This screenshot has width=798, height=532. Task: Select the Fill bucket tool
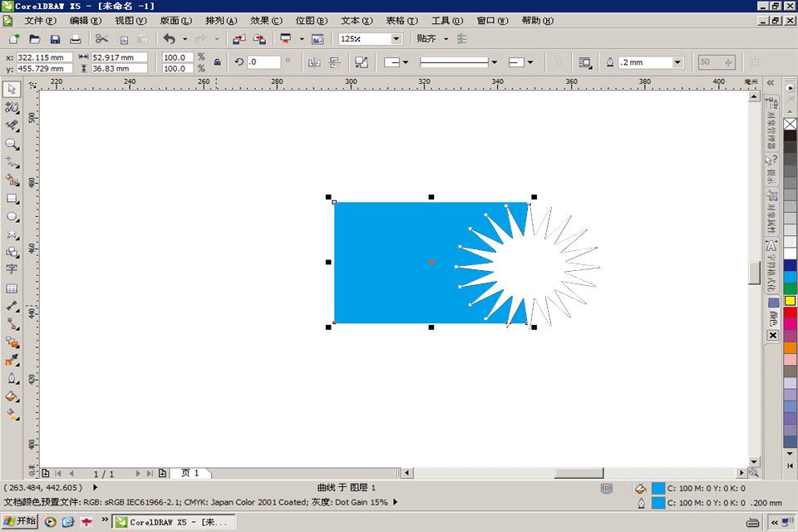pyautogui.click(x=12, y=397)
